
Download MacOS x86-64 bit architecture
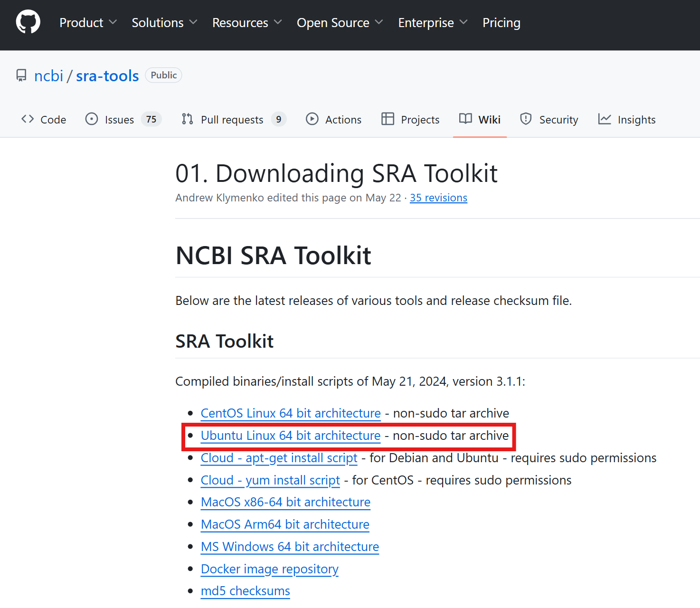(x=285, y=502)
